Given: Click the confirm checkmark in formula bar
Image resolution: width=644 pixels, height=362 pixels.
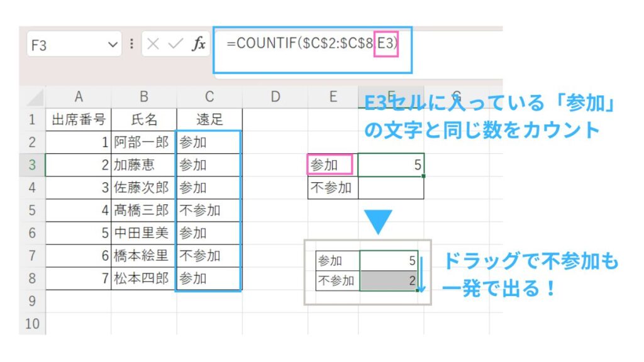Looking at the screenshot, I should click(175, 43).
